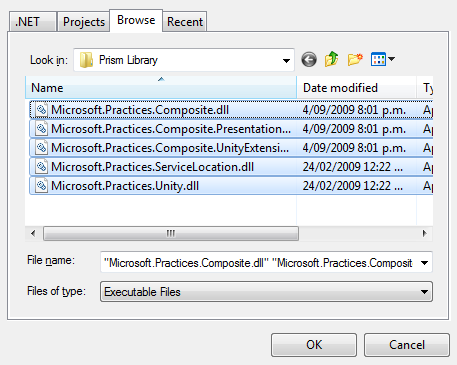Viewport: 457px width, 365px height.
Task: Go up one folder level icon
Action: 331,59
